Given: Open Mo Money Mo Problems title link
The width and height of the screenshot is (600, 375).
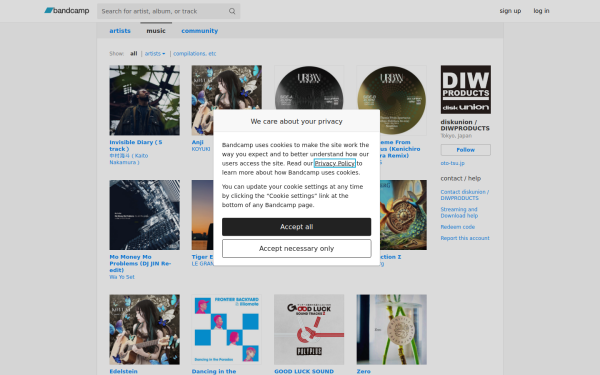Looking at the screenshot, I should coord(140,263).
